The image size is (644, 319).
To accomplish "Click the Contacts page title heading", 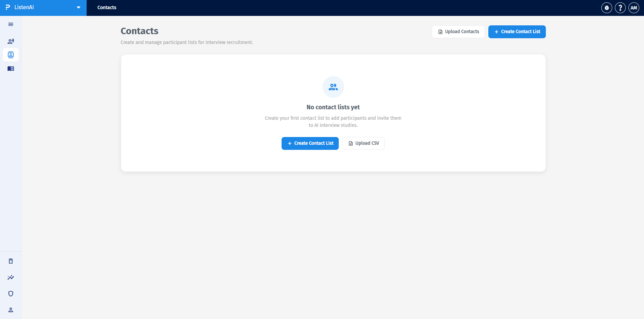I will 139,31.
